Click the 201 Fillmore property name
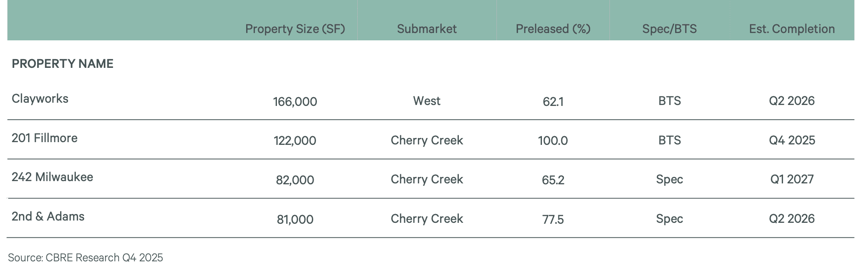The width and height of the screenshot is (868, 276). coord(45,138)
